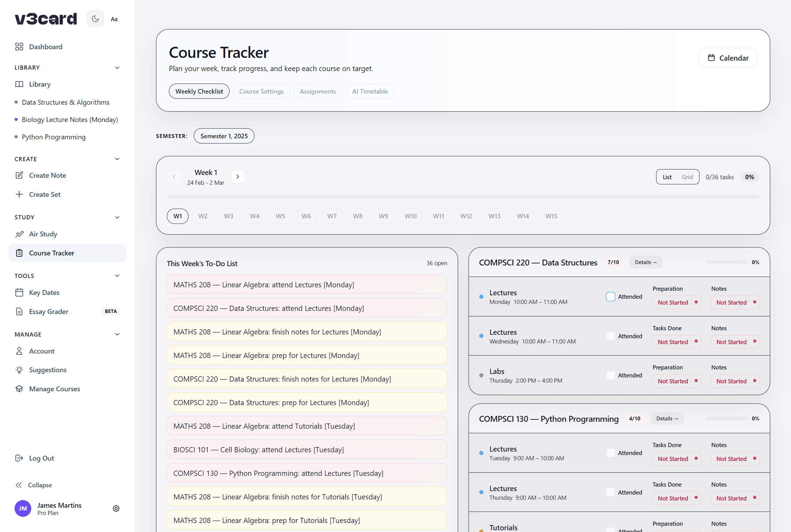Open the Create Note pencil icon

(20, 175)
